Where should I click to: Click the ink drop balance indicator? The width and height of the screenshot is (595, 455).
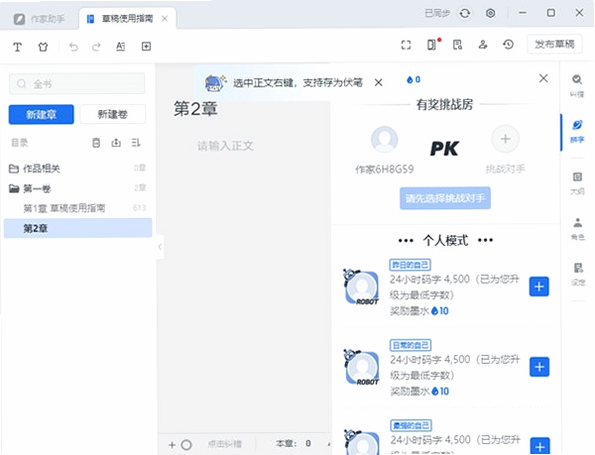pyautogui.click(x=413, y=80)
